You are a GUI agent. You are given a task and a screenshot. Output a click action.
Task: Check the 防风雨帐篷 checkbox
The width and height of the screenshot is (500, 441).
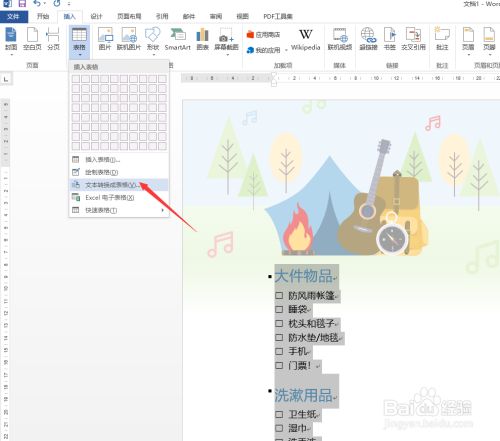279,295
